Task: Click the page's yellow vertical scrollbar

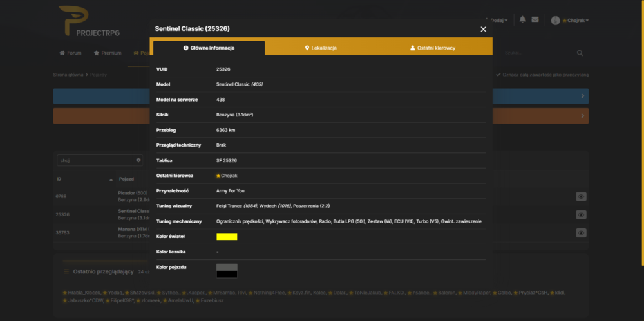Action: (643, 133)
